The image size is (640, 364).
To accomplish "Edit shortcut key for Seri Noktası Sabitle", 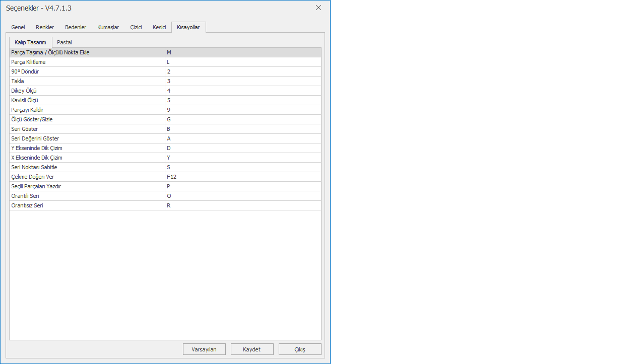I will point(242,167).
